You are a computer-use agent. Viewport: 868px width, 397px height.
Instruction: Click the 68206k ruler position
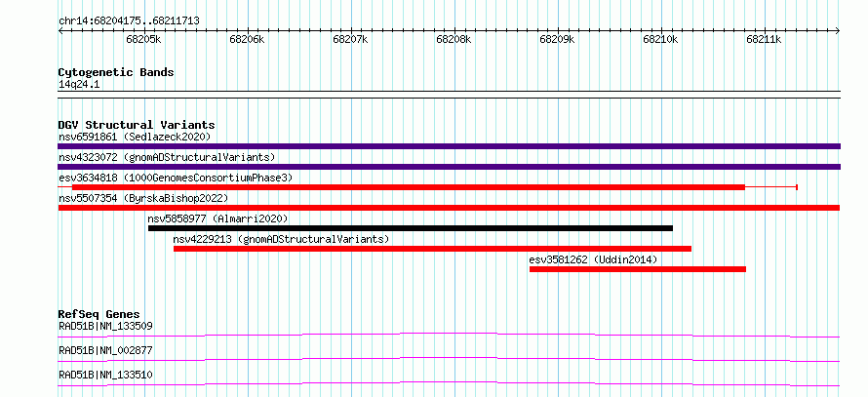click(x=248, y=39)
